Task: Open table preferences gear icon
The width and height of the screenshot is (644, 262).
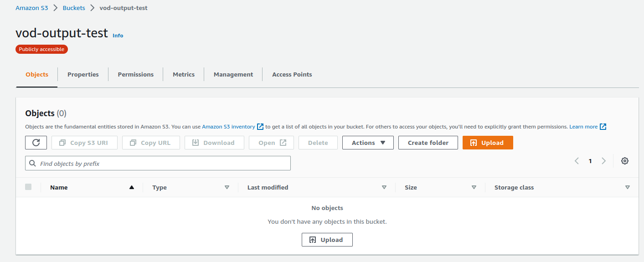Action: point(625,161)
